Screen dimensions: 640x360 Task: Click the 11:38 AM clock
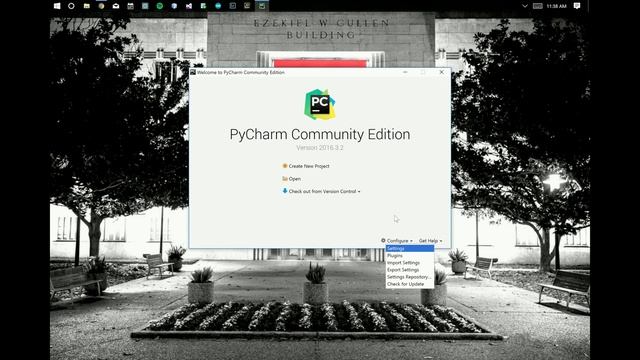pos(556,6)
